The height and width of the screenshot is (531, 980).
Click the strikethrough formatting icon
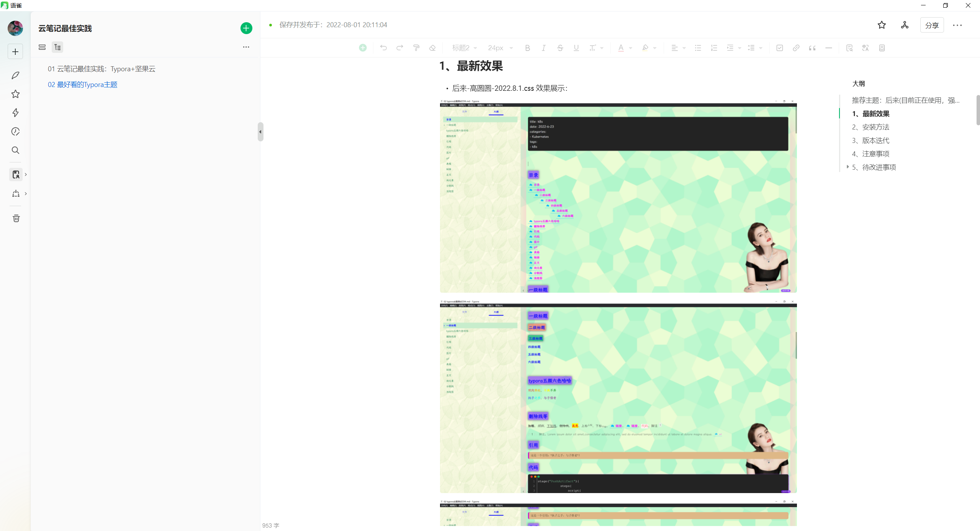[560, 48]
